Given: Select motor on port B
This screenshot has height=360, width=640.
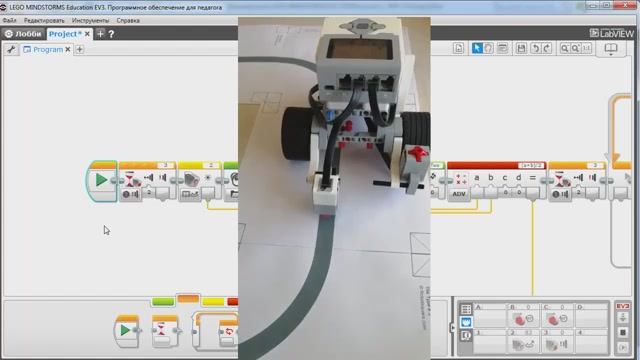Looking at the screenshot, I should click(x=523, y=316).
